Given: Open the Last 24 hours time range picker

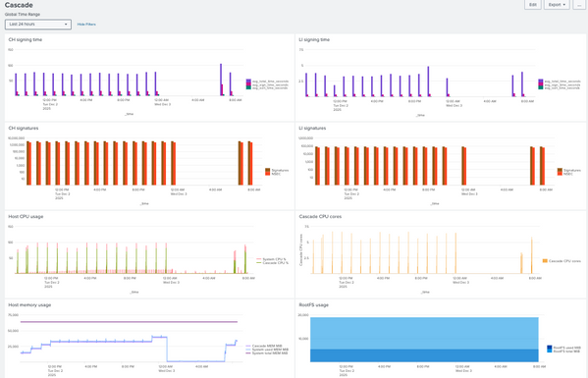Looking at the screenshot, I should click(x=38, y=25).
